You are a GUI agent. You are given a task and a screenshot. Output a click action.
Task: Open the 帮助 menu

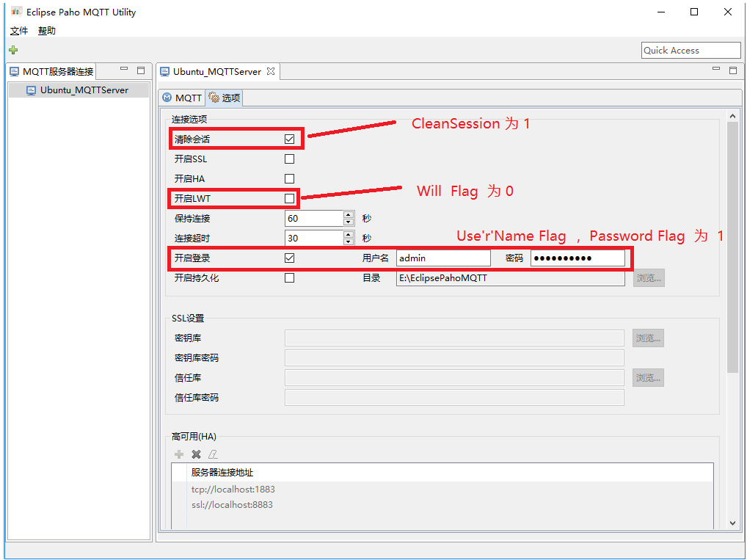click(x=47, y=31)
